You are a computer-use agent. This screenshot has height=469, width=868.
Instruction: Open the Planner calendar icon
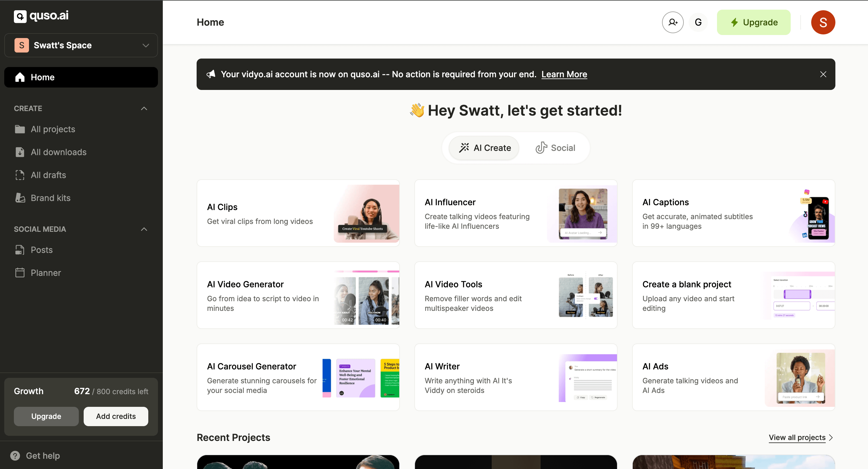point(20,273)
